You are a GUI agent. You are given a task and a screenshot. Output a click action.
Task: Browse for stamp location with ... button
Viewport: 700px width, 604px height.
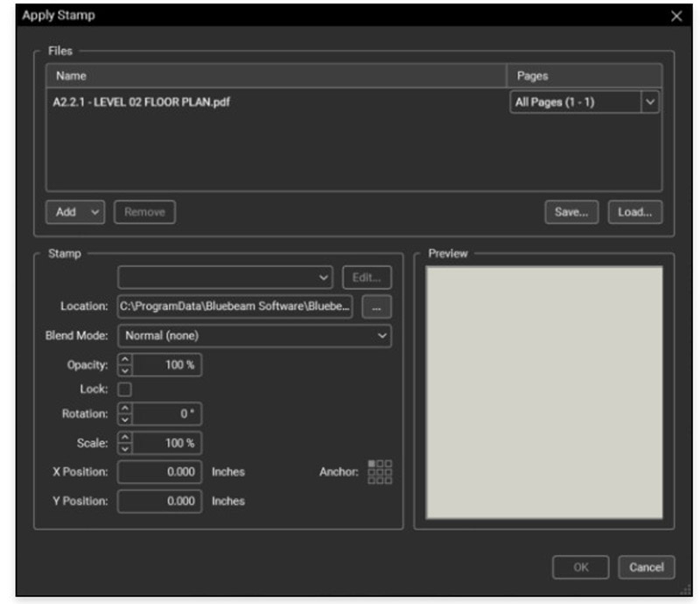point(377,307)
